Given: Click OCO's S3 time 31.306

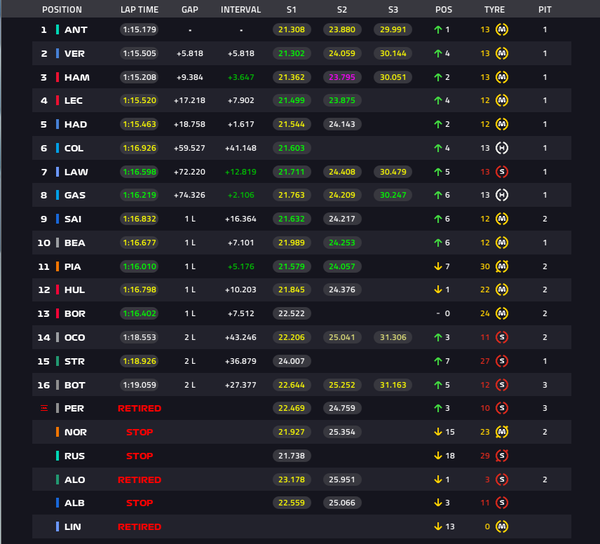Looking at the screenshot, I should (393, 337).
